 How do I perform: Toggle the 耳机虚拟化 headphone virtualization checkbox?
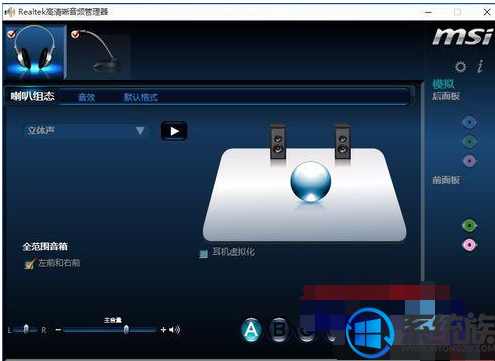[203, 254]
